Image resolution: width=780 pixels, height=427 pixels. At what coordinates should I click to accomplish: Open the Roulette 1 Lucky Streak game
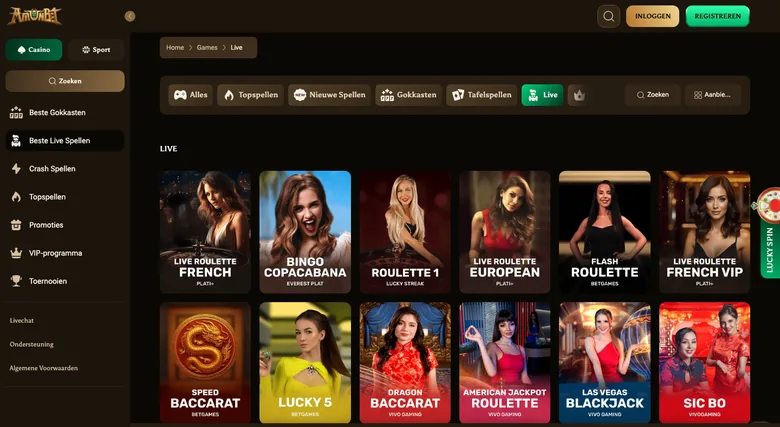[405, 232]
